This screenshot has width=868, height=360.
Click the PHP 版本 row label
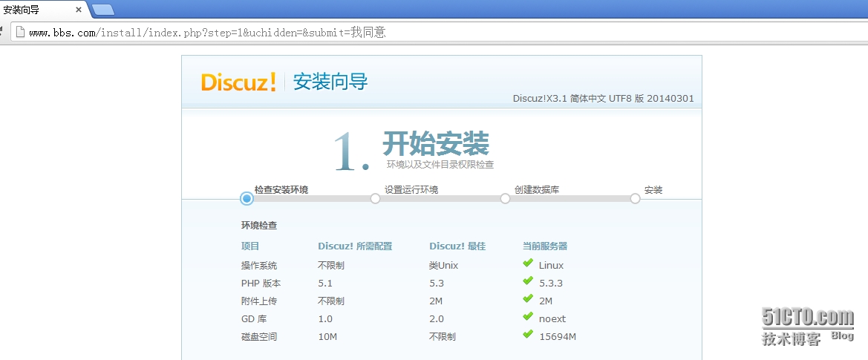261,283
